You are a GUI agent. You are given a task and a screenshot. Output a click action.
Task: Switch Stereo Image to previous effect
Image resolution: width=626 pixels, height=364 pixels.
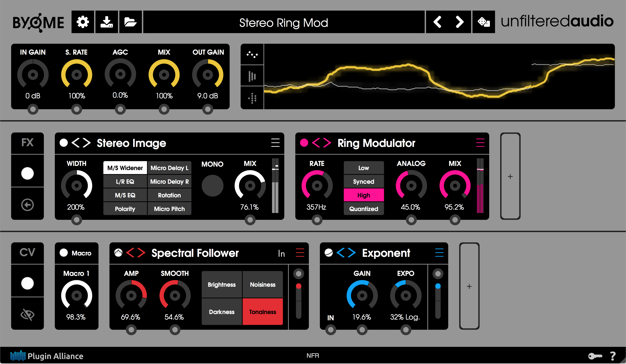tap(76, 143)
